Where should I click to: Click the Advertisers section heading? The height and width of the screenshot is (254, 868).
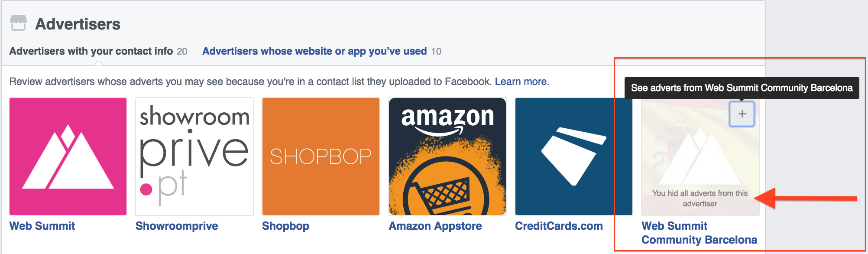[x=78, y=24]
